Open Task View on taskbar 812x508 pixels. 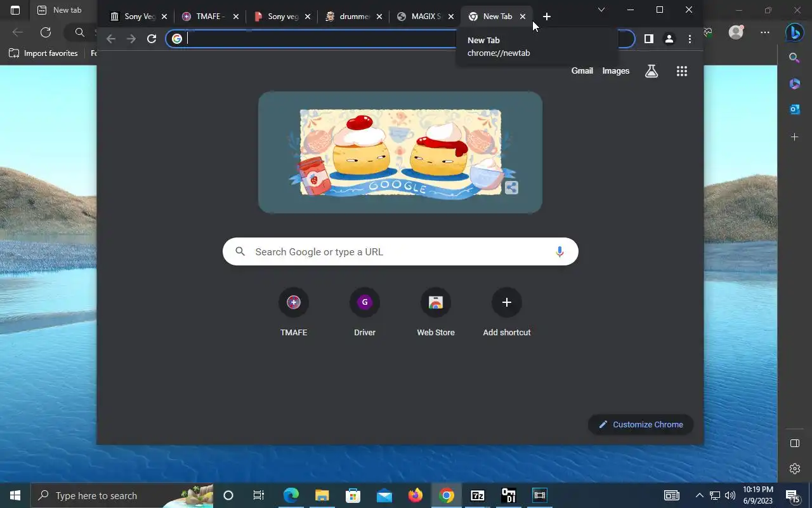coord(259,495)
